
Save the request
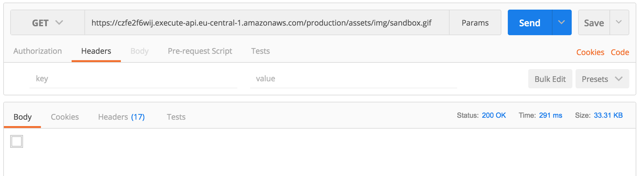(x=594, y=23)
